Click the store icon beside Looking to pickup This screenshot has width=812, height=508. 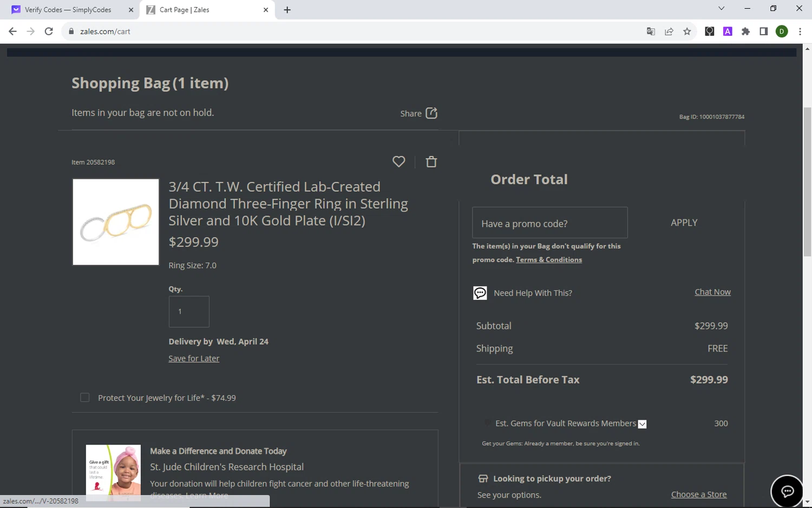tap(483, 479)
